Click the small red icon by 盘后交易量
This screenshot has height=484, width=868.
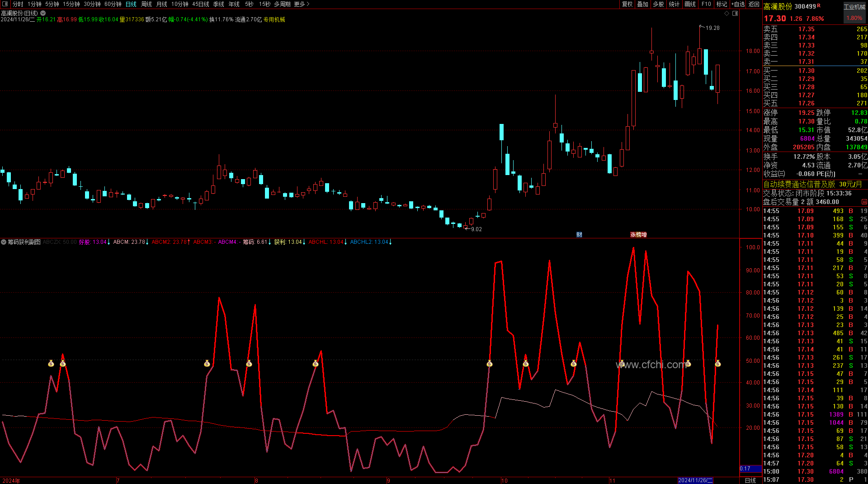point(864,202)
